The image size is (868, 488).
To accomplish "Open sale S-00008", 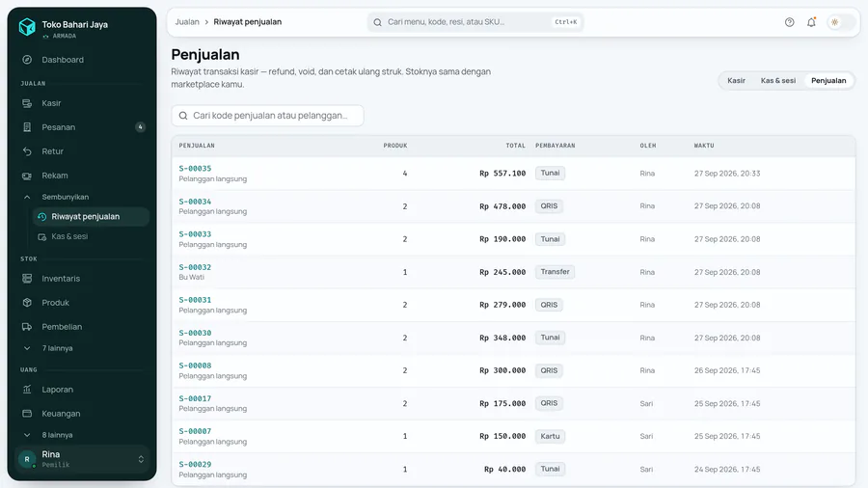I will tap(195, 366).
